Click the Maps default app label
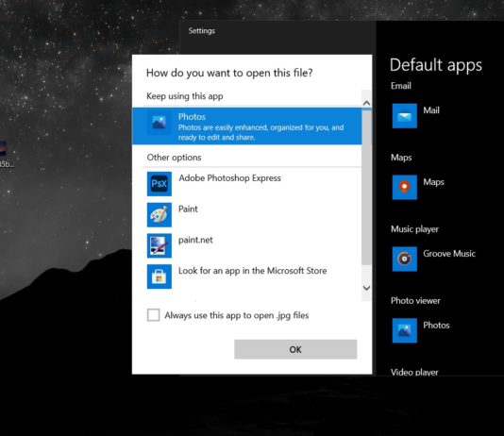 point(433,182)
